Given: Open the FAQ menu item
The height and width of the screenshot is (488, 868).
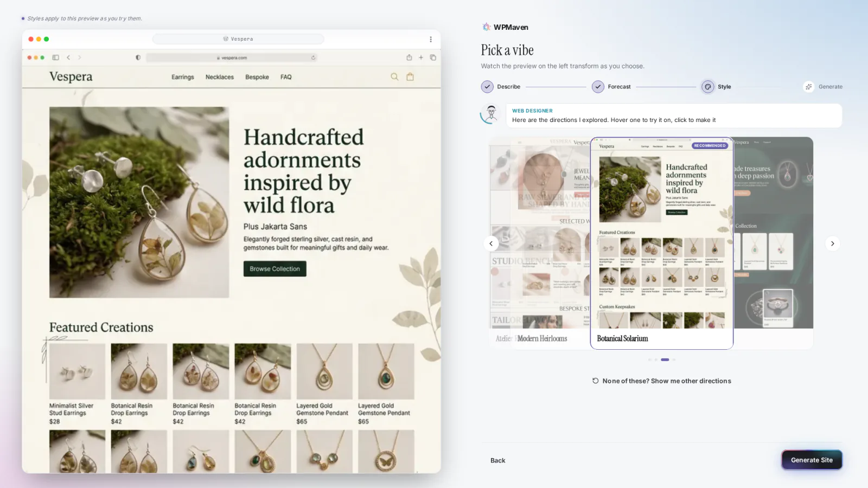Looking at the screenshot, I should pyautogui.click(x=286, y=77).
